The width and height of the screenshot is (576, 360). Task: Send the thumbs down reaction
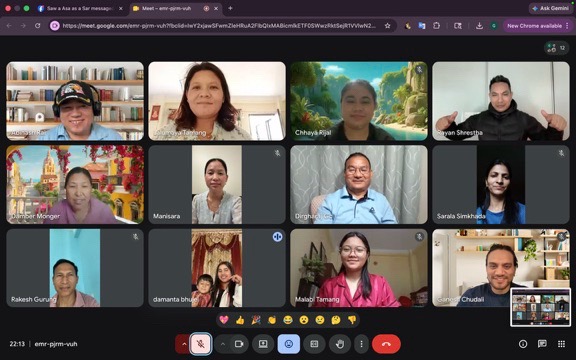pos(352,320)
